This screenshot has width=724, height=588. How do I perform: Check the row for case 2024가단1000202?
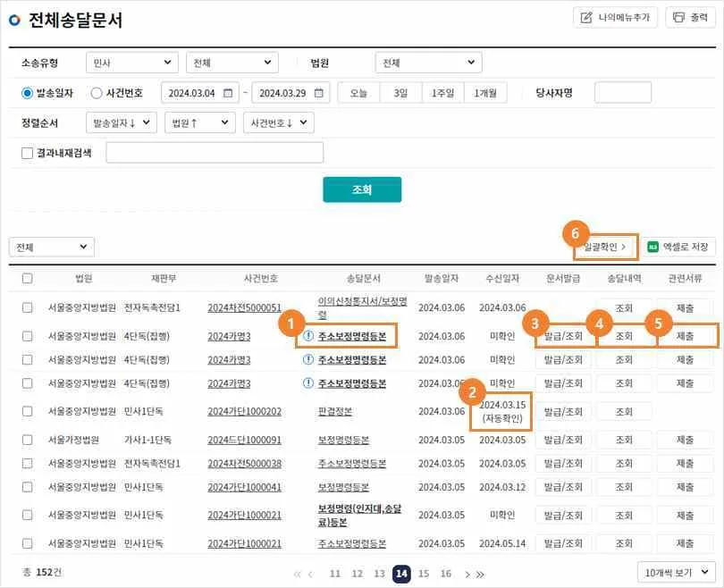[27, 411]
